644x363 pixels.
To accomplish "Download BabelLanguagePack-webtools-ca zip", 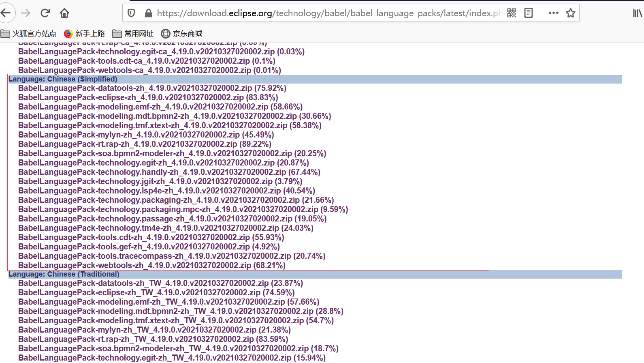I will (149, 70).
